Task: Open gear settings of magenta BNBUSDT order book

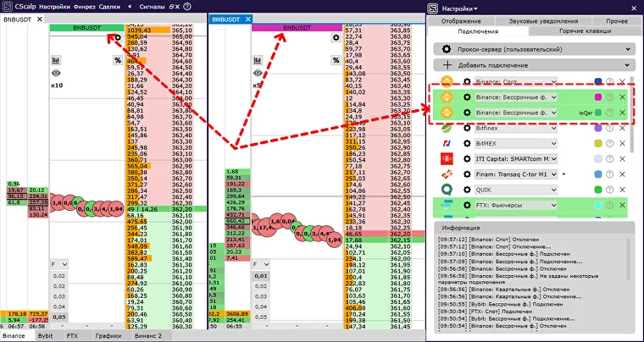Action: tap(336, 38)
